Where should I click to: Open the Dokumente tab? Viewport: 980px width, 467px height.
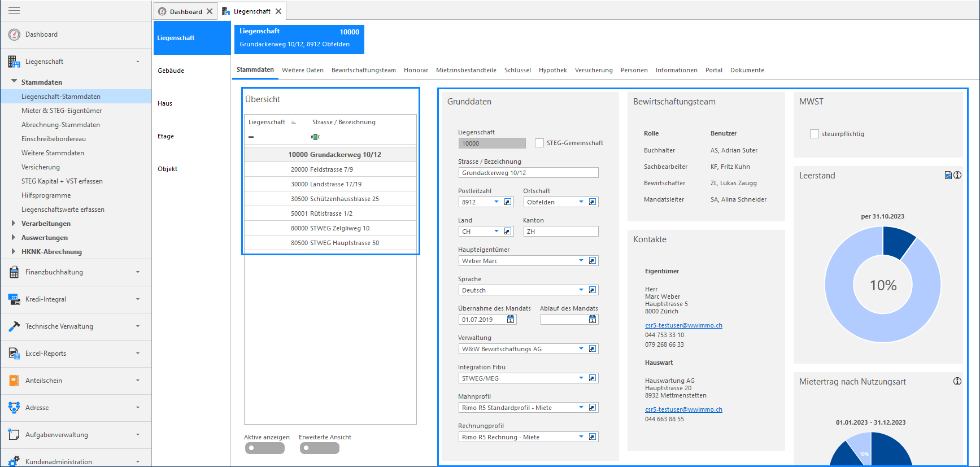tap(747, 70)
